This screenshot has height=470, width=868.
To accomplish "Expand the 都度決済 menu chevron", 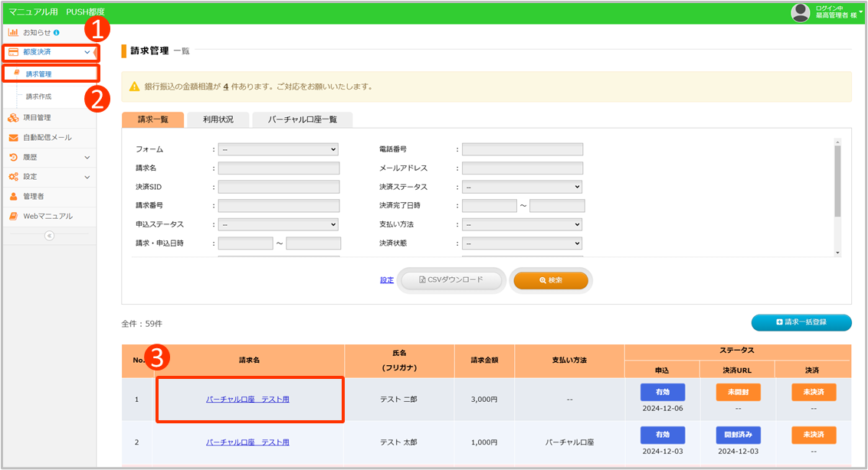I will tap(87, 52).
